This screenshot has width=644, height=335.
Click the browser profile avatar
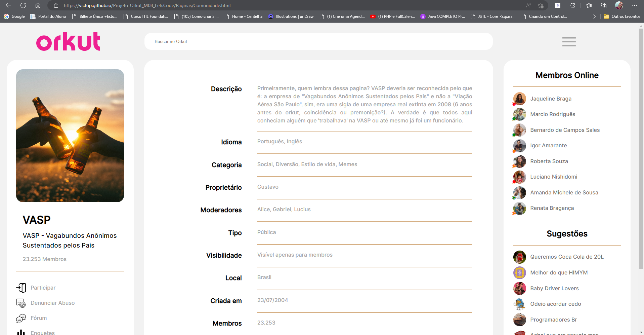619,5
